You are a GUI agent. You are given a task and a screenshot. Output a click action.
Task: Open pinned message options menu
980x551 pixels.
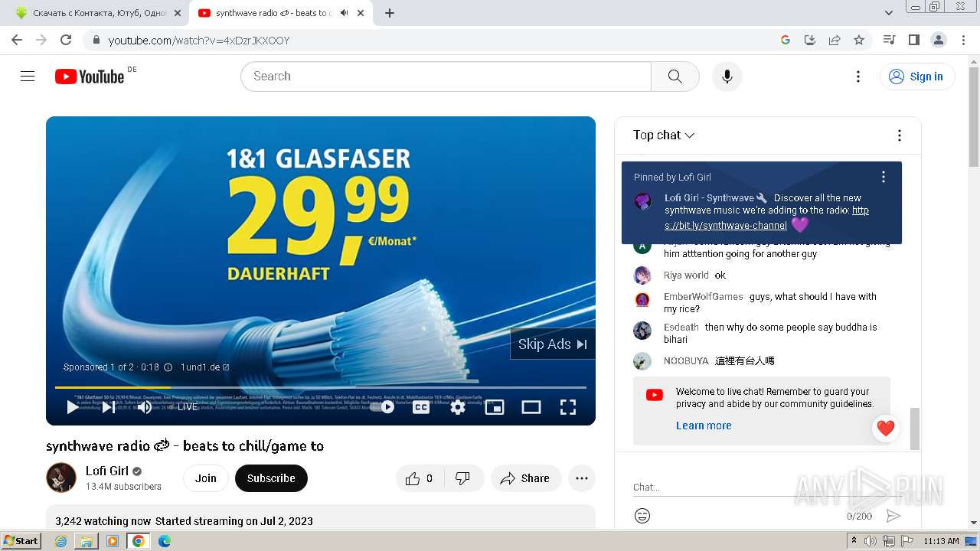coord(884,177)
